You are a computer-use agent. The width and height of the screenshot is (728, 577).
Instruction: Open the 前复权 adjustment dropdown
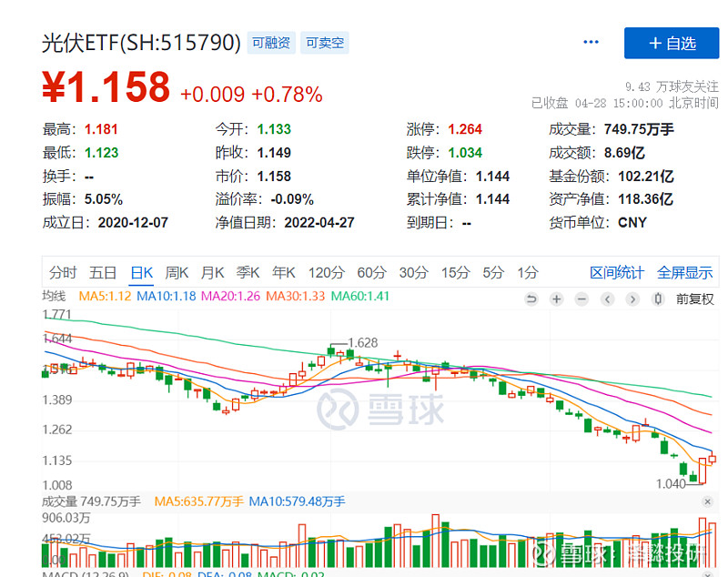694,299
